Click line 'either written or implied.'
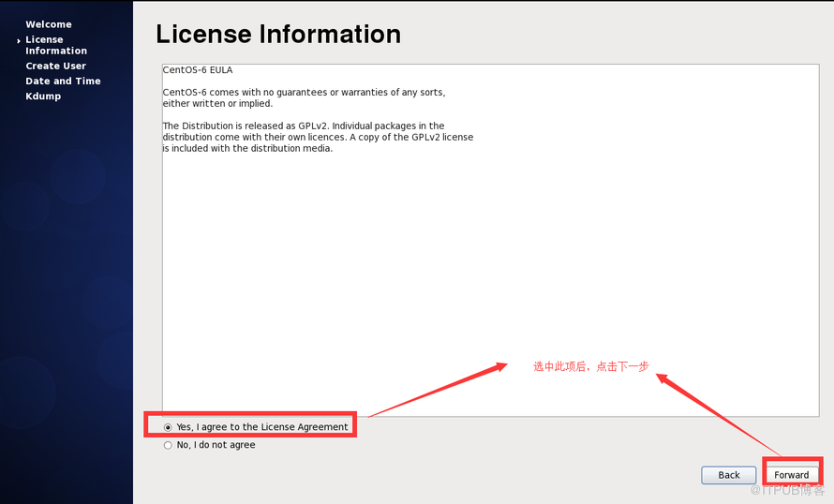834x504 pixels. tap(217, 104)
